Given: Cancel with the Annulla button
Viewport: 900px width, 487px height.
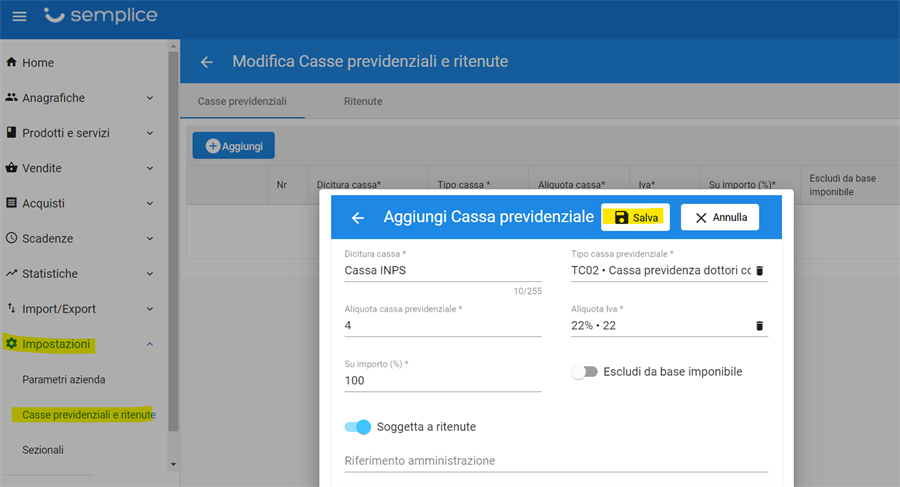Looking at the screenshot, I should (720, 217).
